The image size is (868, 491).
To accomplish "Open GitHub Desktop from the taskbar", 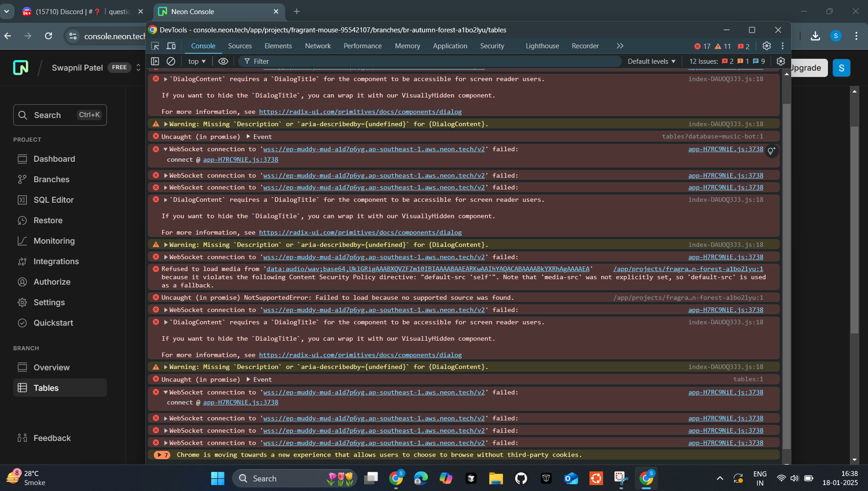I will tap(521, 478).
